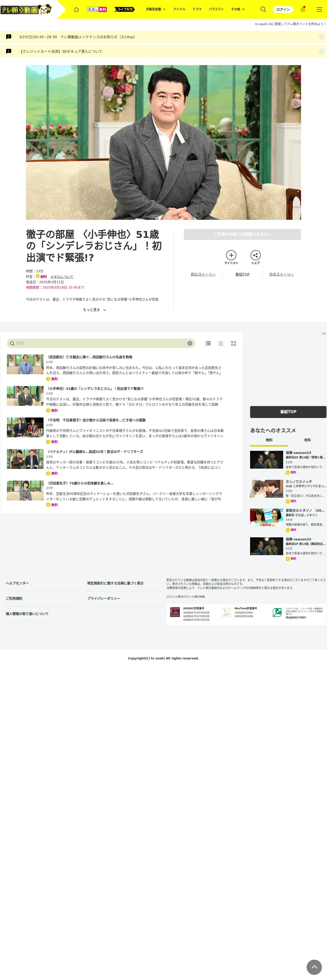Click the episode 検索 input field
The height and width of the screenshot is (980, 327).
pos(101,343)
